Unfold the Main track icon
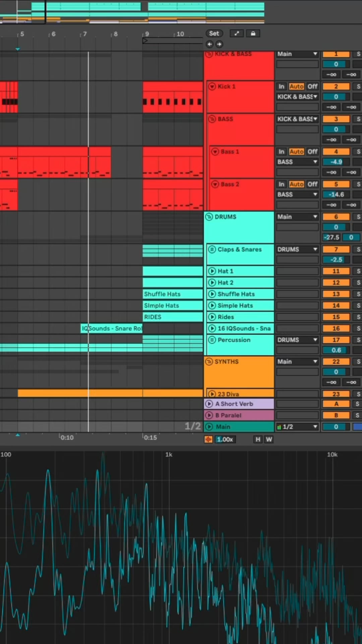This screenshot has width=362, height=644. point(209,427)
